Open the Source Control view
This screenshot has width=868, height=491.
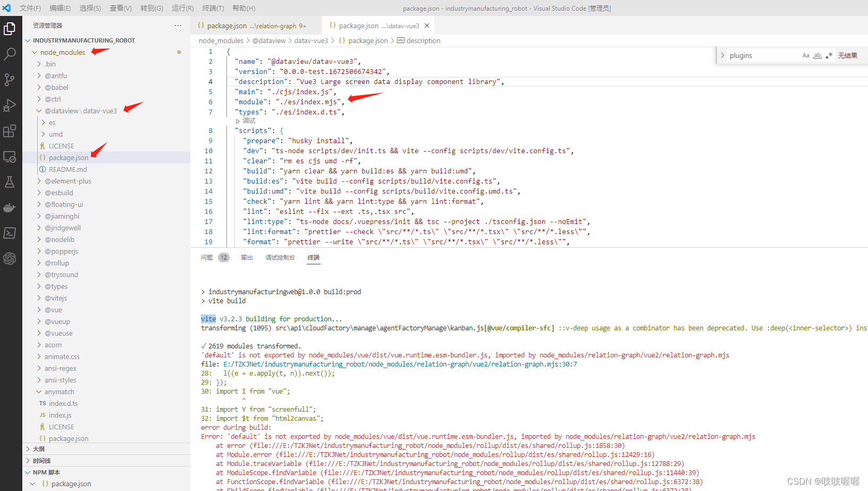click(10, 80)
